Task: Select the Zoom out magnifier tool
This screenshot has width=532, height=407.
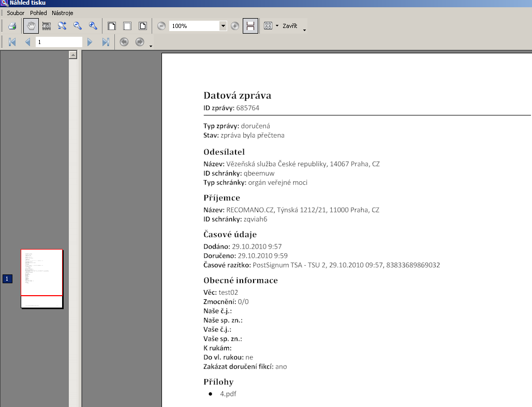Action: tap(78, 26)
